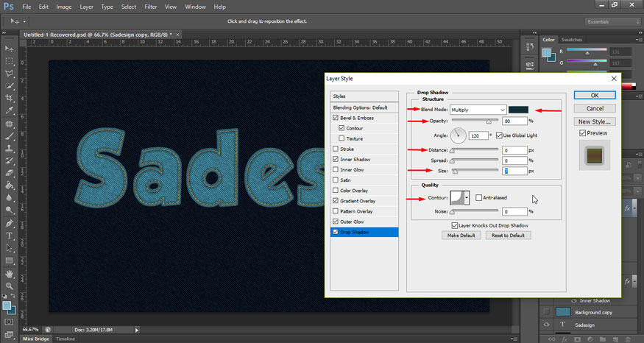Open the Blend Mode dropdown
644x343 pixels.
pos(478,110)
